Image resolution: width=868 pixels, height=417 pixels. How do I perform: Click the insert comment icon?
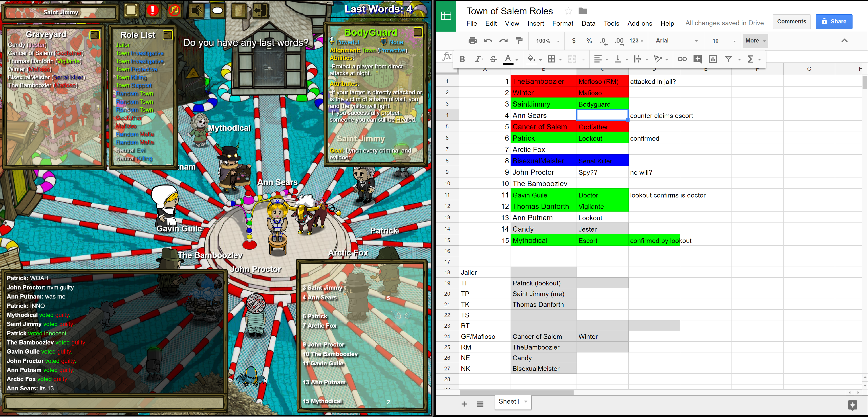tap(698, 59)
